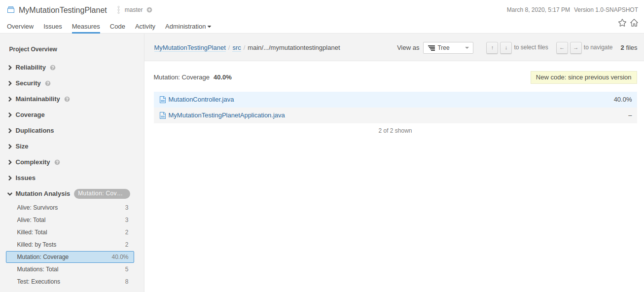Select the Measures tab

(86, 27)
